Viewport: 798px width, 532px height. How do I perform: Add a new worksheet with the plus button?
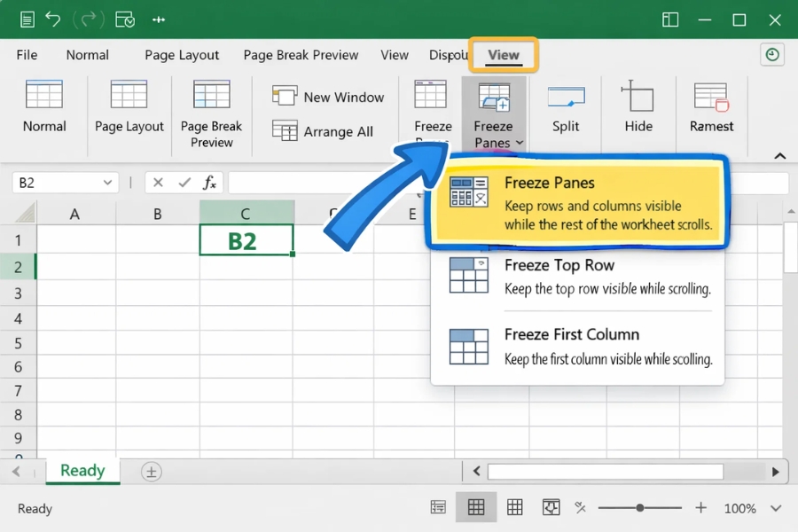coord(150,472)
